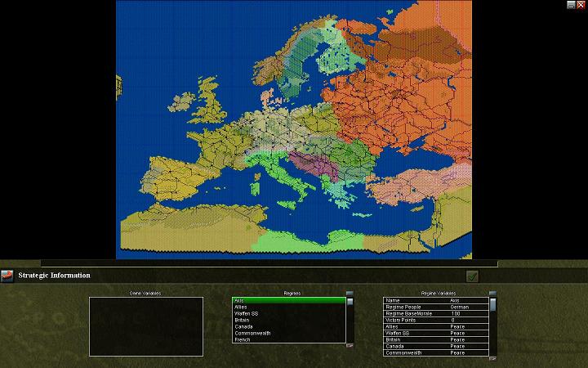
Task: Select Britain in the Regimes list
Action: point(288,320)
